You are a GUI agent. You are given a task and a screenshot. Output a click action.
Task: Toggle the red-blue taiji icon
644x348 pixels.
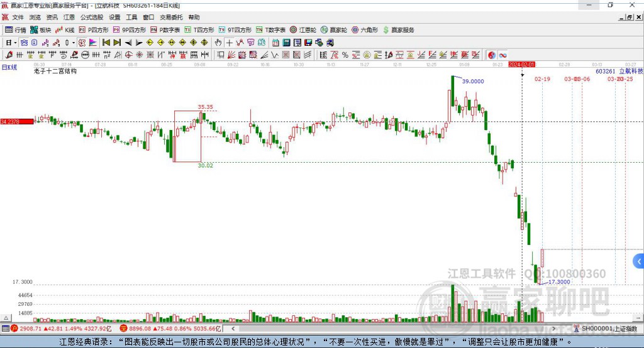tap(492, 55)
